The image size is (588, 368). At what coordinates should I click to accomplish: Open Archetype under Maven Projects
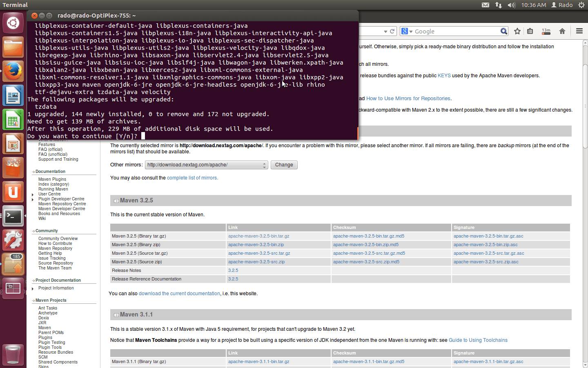pyautogui.click(x=48, y=313)
